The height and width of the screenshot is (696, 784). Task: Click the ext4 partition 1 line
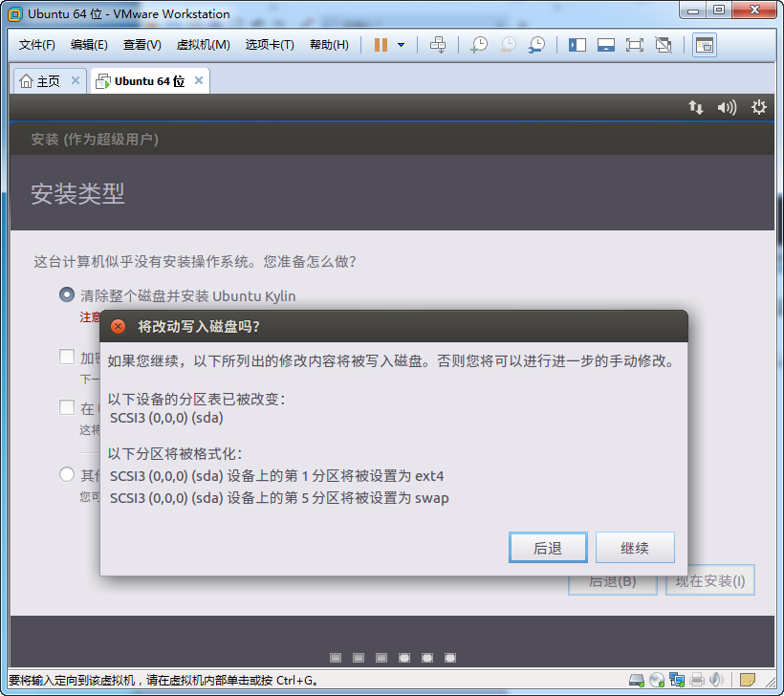[x=276, y=475]
